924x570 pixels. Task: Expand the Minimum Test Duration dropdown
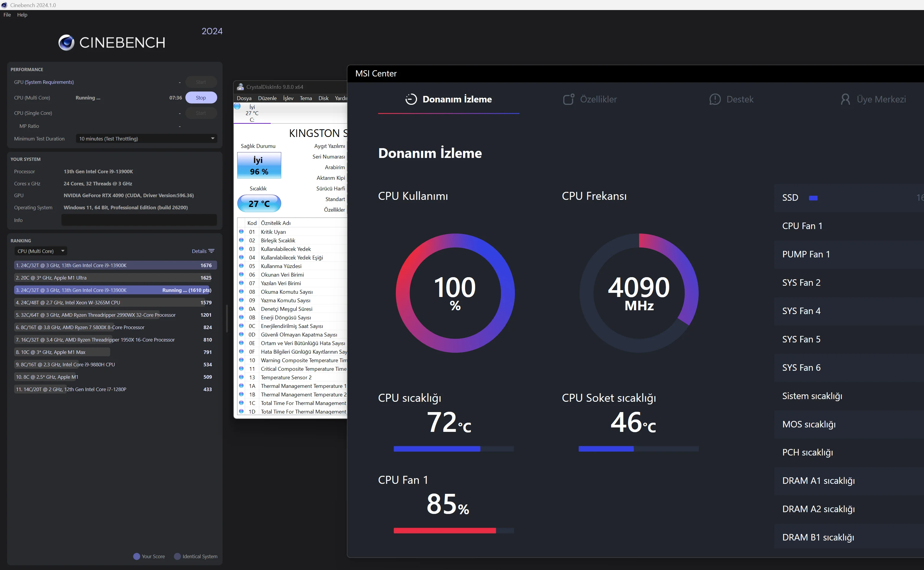coord(147,139)
